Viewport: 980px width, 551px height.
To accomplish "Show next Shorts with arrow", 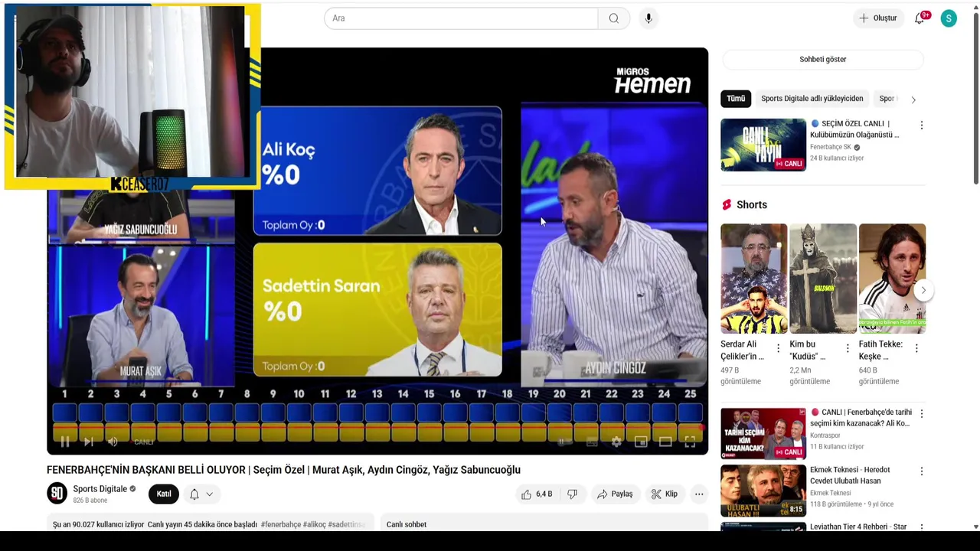I will coord(923,290).
